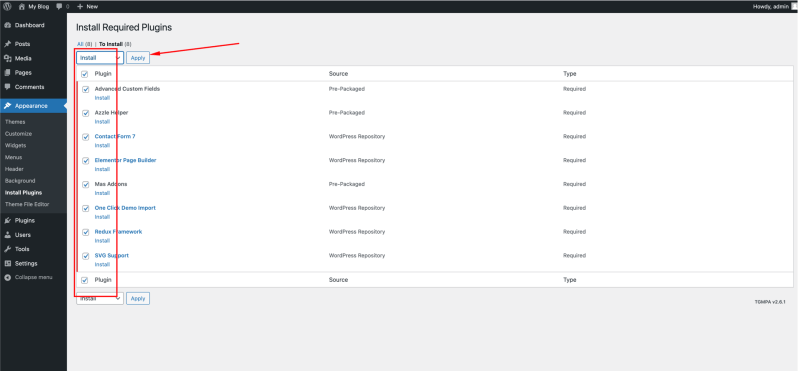Image resolution: width=798 pixels, height=371 pixels.
Task: Uncheck Contact Form 7 plugin checkbox
Action: tap(86, 137)
